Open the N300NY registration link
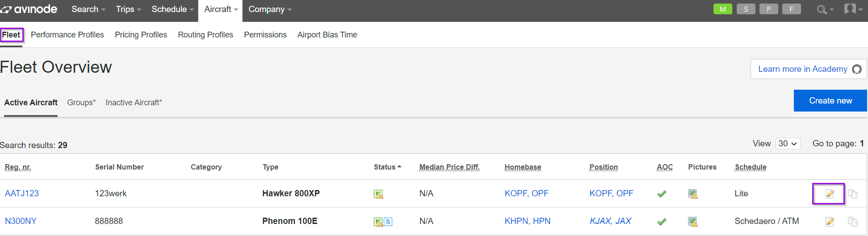 tap(21, 221)
